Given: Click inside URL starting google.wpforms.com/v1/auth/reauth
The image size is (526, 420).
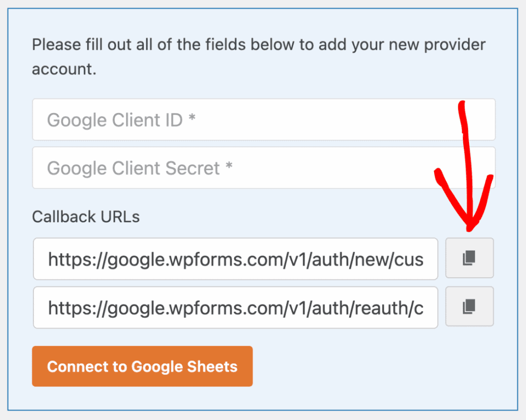Looking at the screenshot, I should click(x=235, y=308).
